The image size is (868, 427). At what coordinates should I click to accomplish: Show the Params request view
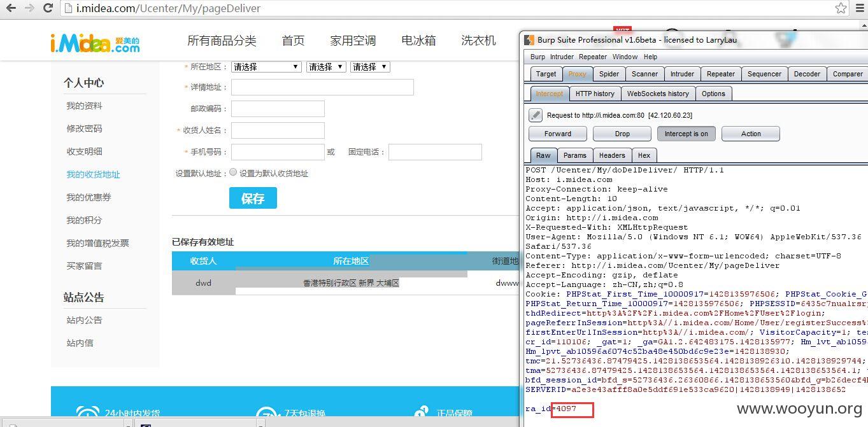574,155
